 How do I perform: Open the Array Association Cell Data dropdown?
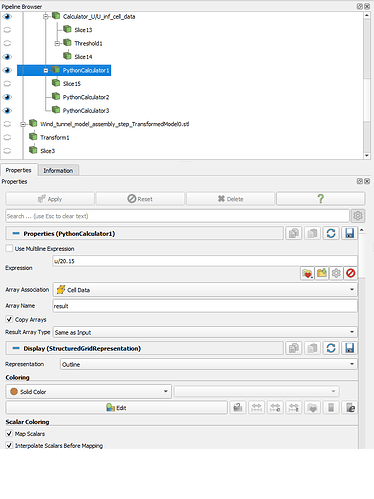click(x=205, y=290)
